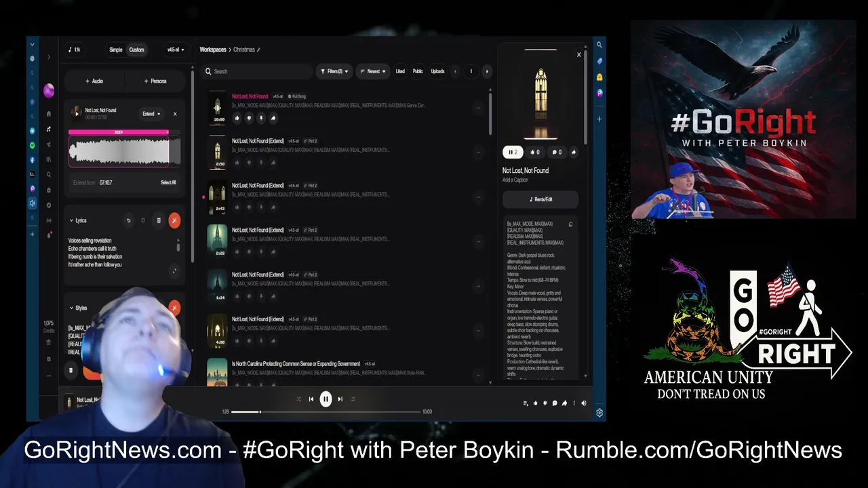Open the Christmas workspace breadcrumb
The image size is (868, 488).
click(244, 49)
